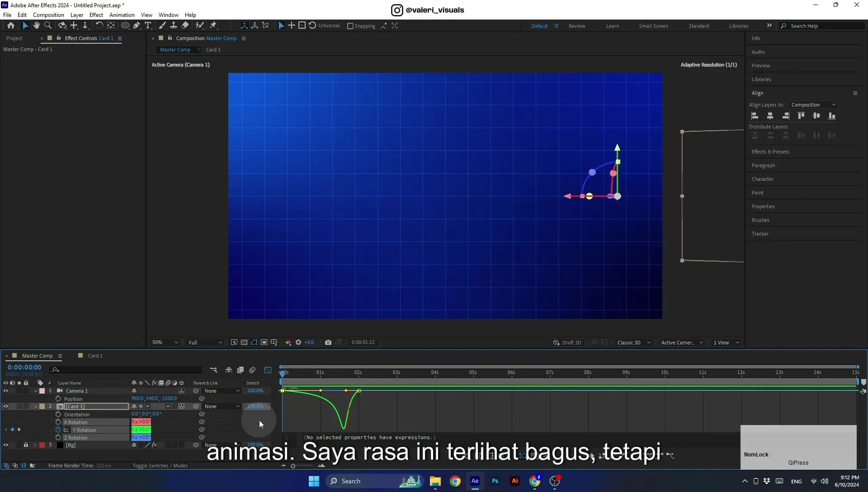Click the Take Snapshot camera icon
Image resolution: width=868 pixels, height=492 pixels.
[328, 342]
